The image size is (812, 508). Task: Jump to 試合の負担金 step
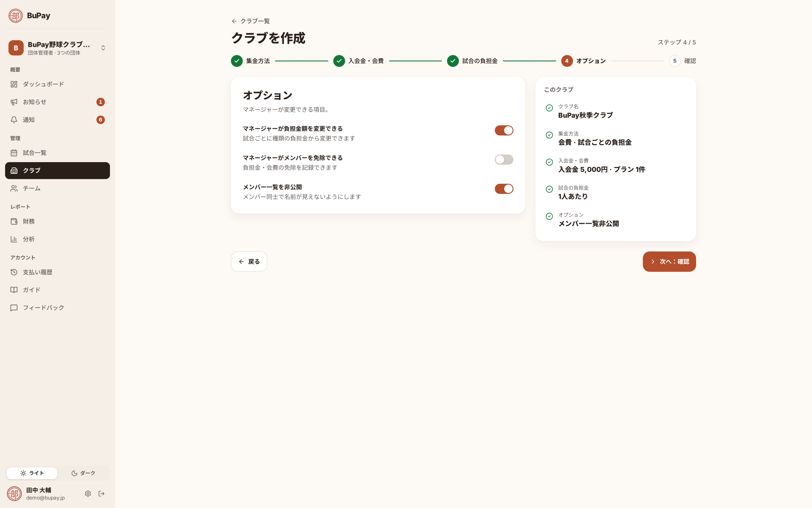472,61
